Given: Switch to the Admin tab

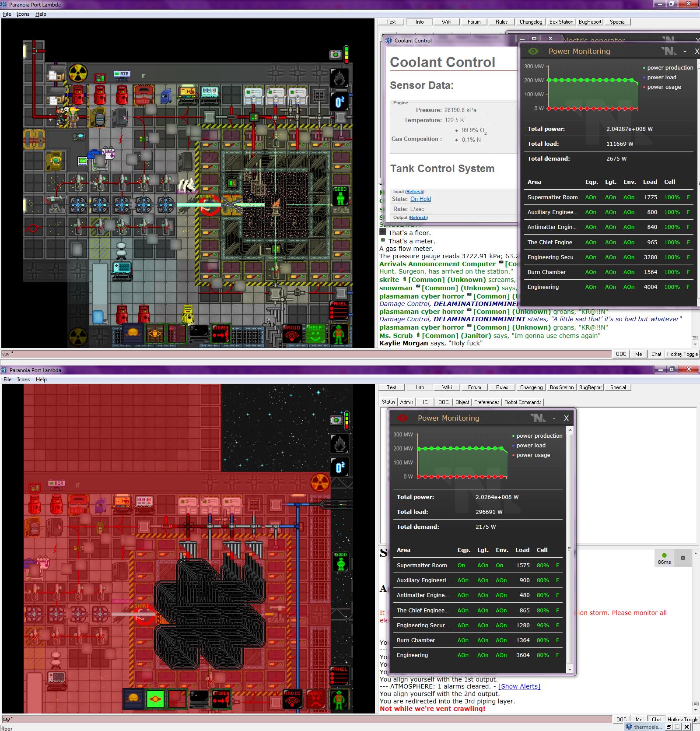Looking at the screenshot, I should (x=406, y=402).
